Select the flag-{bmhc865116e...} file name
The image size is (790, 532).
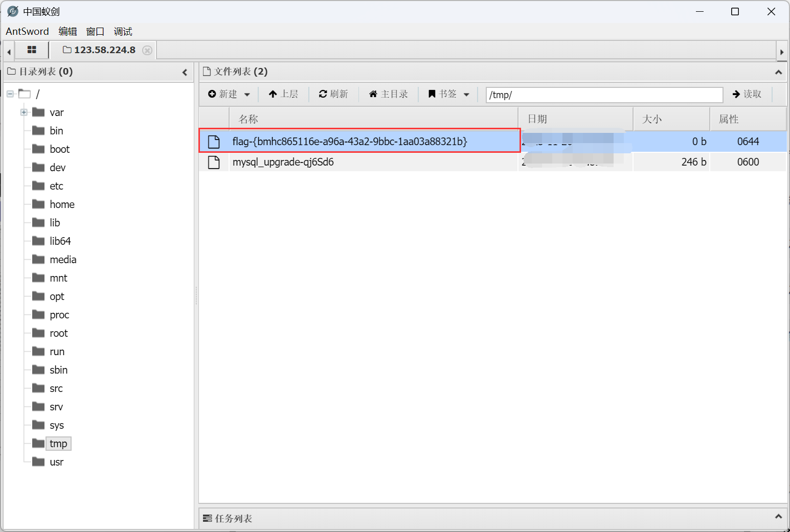point(350,142)
